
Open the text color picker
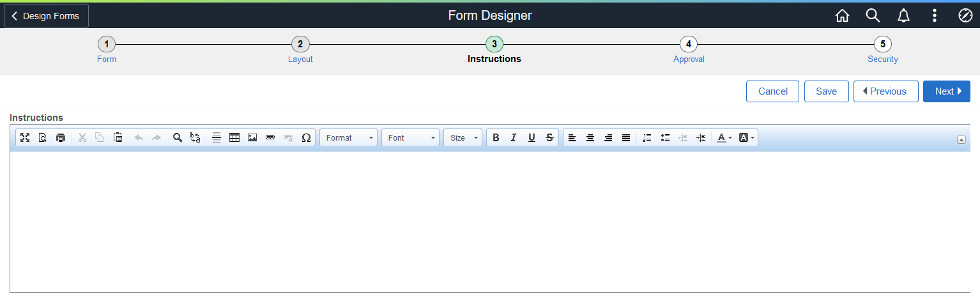pos(724,137)
